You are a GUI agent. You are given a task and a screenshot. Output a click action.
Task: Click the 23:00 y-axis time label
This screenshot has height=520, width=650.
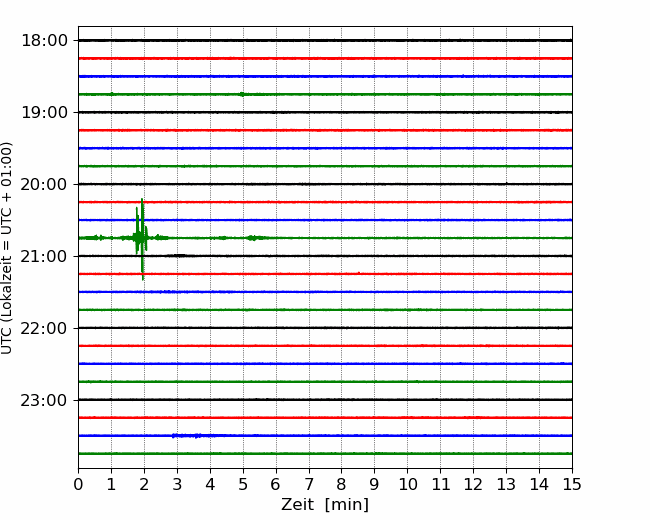[x=44, y=401]
